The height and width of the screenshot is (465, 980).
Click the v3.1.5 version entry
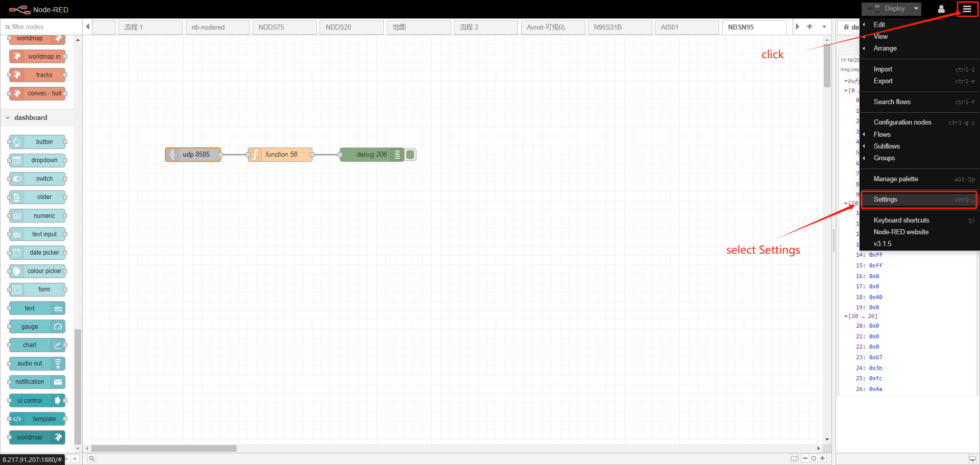[919, 244]
